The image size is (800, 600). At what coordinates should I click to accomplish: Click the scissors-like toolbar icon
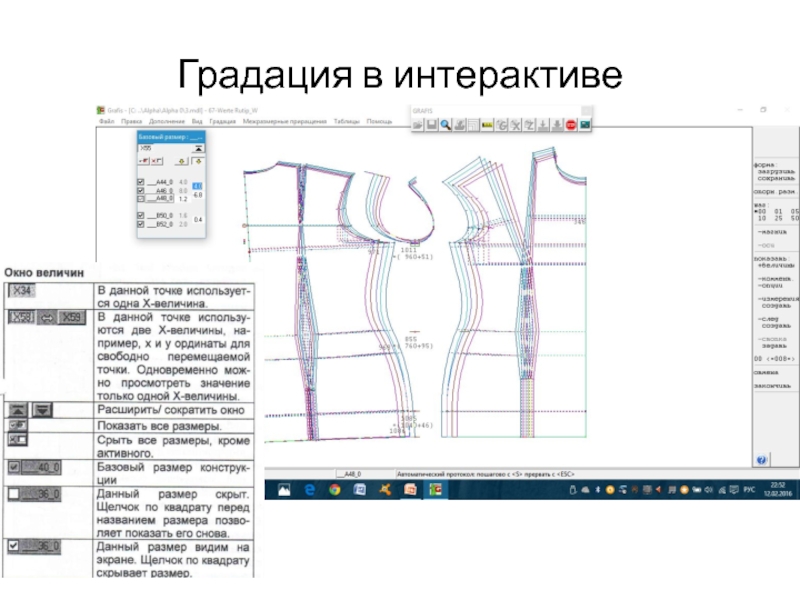tap(515, 124)
